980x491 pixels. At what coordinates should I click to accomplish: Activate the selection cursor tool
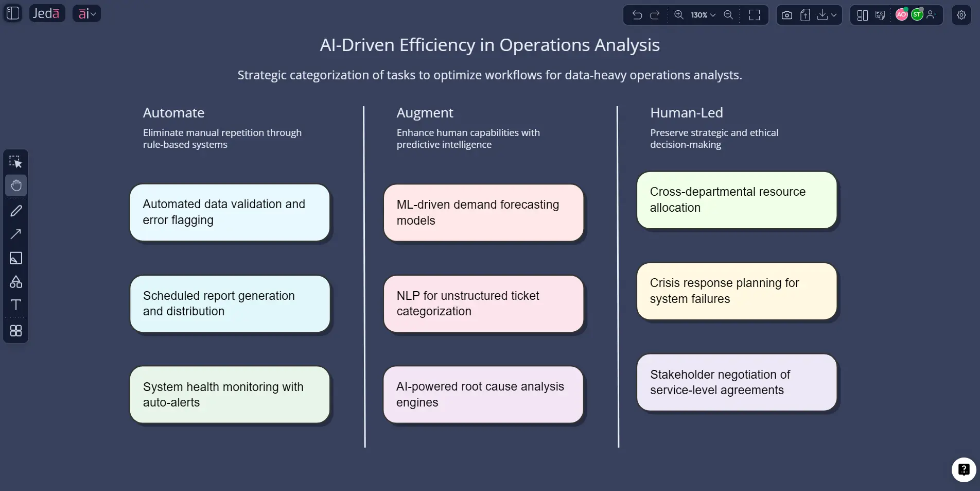pyautogui.click(x=16, y=162)
